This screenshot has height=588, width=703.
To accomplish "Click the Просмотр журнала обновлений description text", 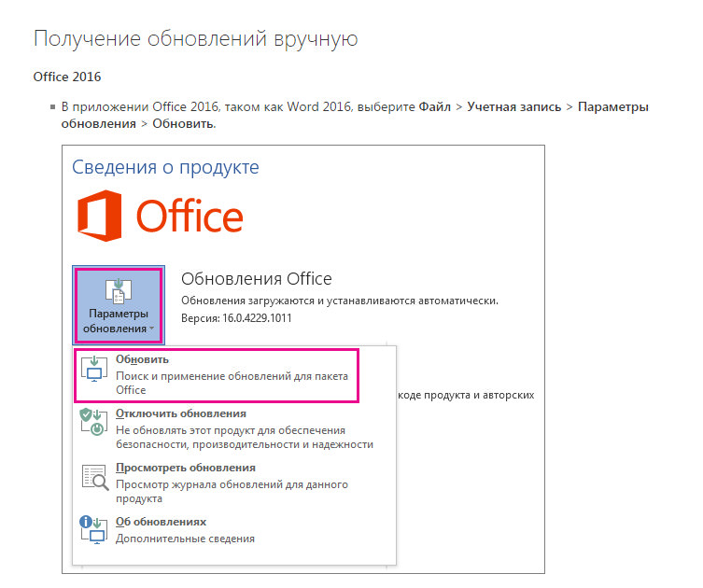I will click(x=232, y=491).
